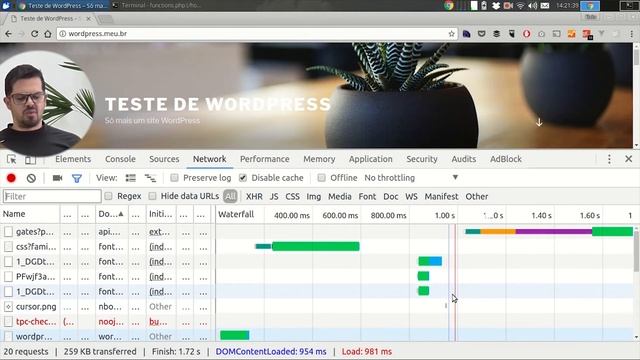This screenshot has width=640, height=360.
Task: Open the Performance tab
Action: pos(264,159)
